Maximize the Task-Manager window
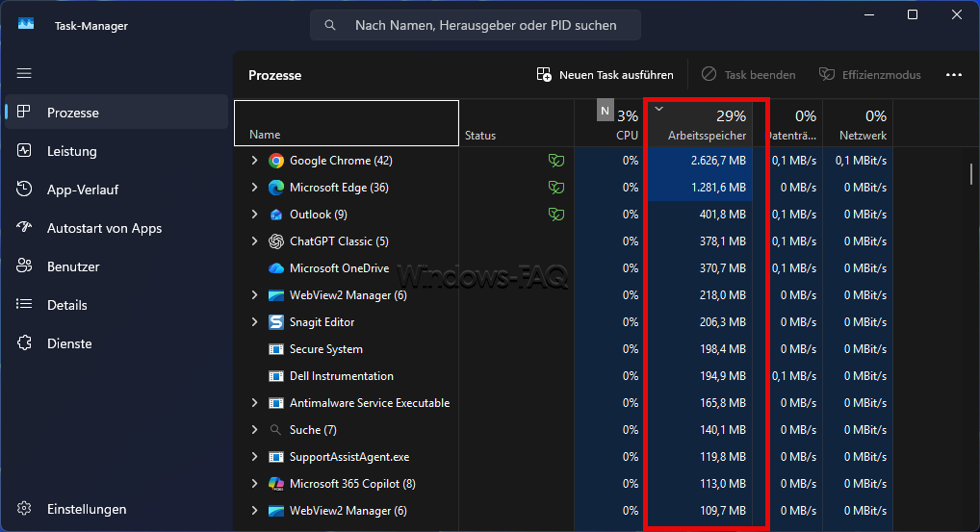This screenshot has width=980, height=532. tap(913, 14)
